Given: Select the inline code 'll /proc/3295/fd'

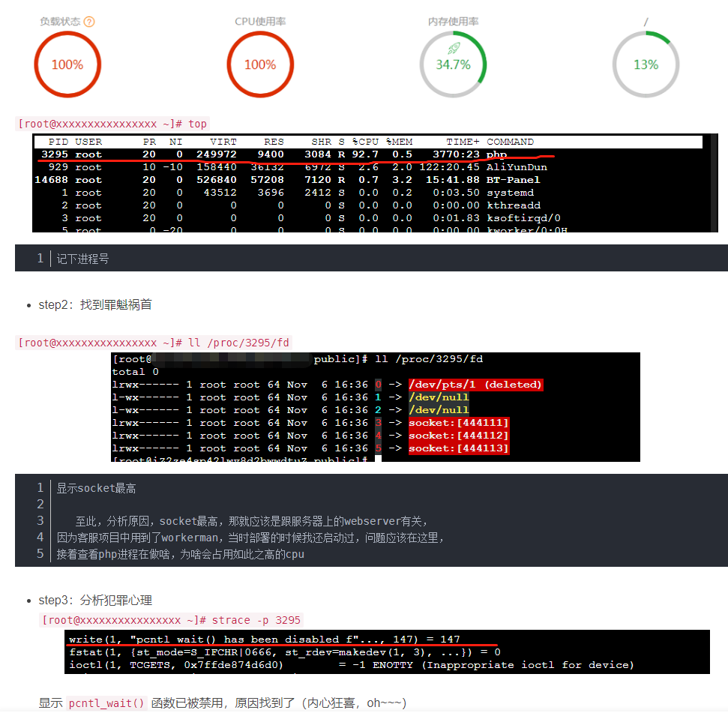Looking at the screenshot, I should [x=154, y=343].
